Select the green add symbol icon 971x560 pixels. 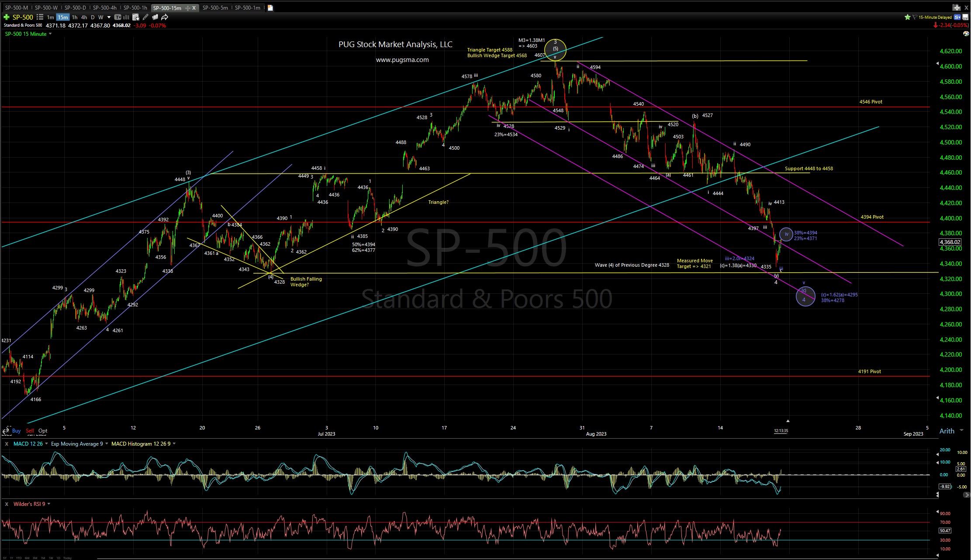[7, 17]
